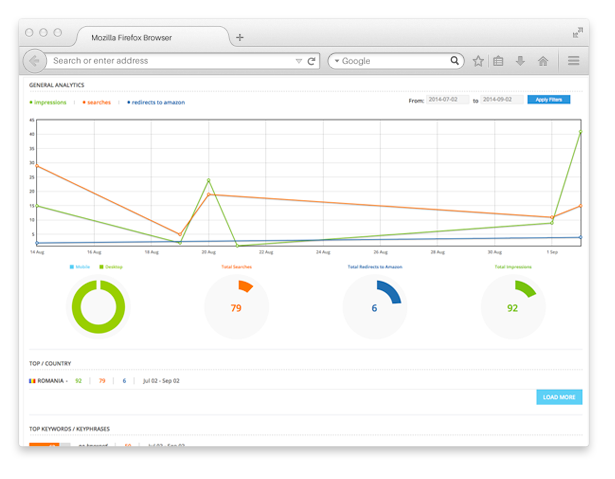Click the 14 Aug x-axis label
Screen dimensions: 615x479
pos(37,252)
